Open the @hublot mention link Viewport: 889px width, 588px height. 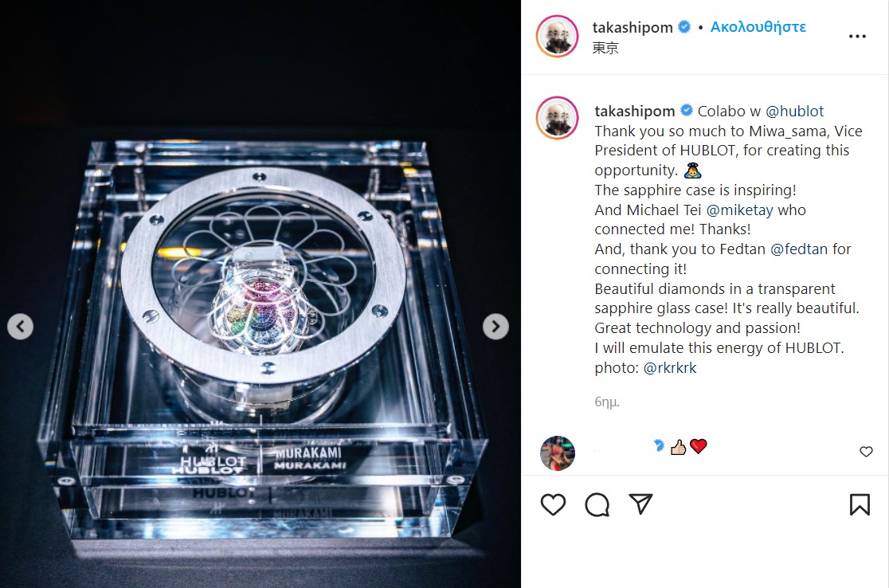coord(794,111)
